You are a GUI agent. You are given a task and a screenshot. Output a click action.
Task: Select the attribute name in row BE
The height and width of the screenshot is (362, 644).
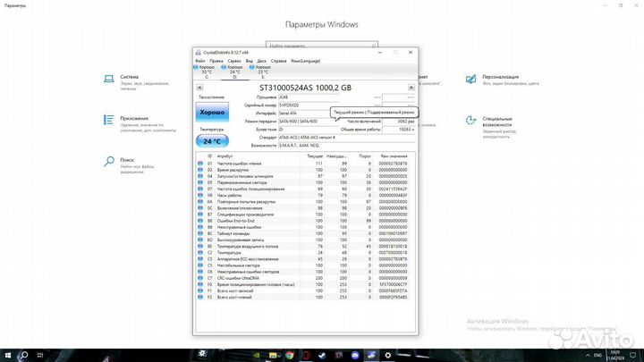click(x=248, y=247)
